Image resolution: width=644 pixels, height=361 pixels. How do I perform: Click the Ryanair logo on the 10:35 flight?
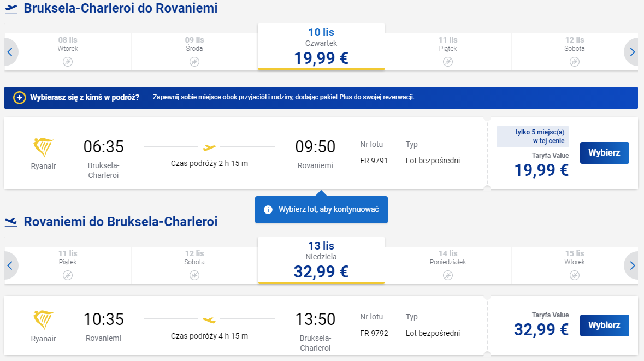click(x=43, y=320)
